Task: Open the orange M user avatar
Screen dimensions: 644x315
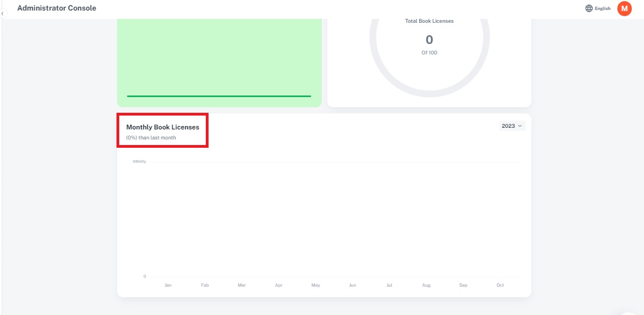Action: [624, 8]
